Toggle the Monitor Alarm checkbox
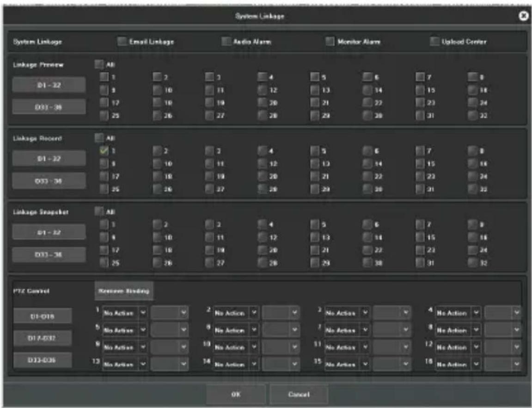The height and width of the screenshot is (408, 532). [330, 42]
